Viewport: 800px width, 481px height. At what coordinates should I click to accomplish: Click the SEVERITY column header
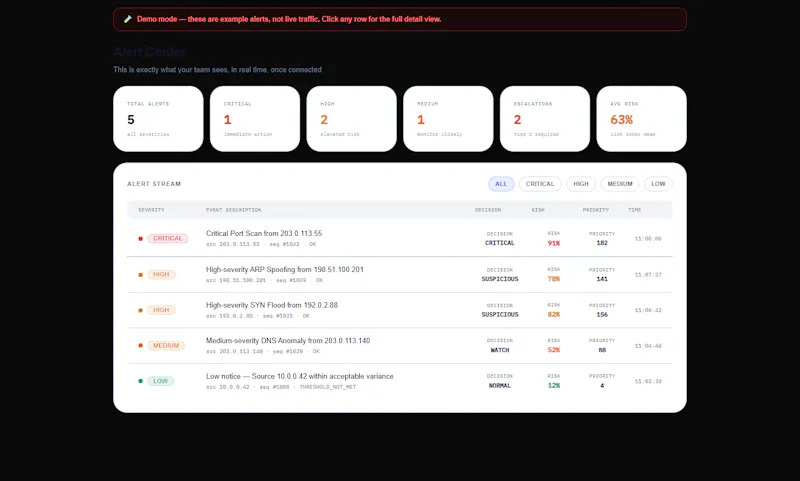[151, 210]
